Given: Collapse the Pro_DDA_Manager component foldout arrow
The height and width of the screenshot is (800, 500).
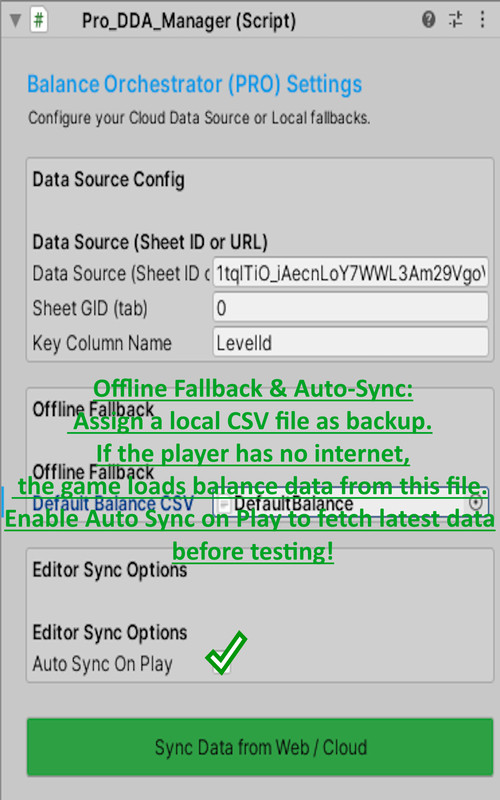Looking at the screenshot, I should 15,20.
